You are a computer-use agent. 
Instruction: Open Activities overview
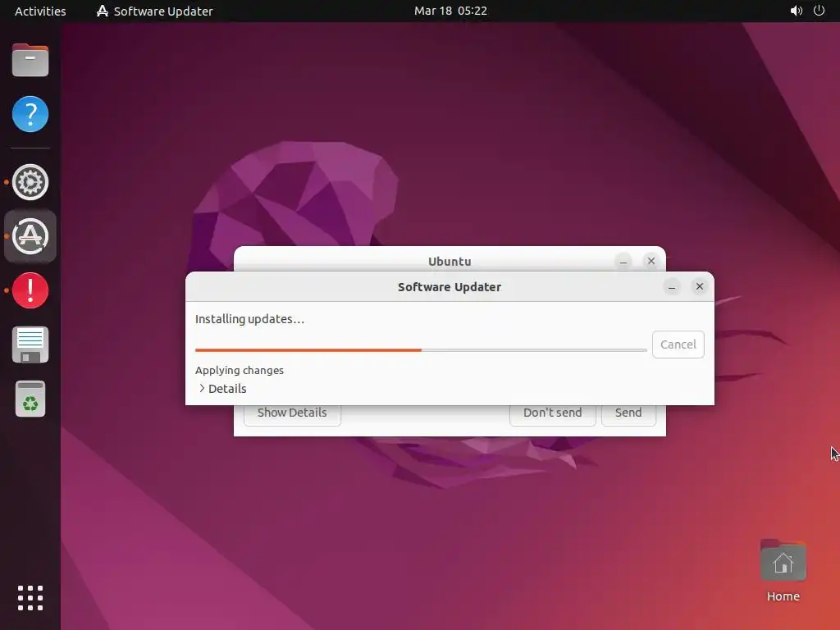(x=40, y=11)
